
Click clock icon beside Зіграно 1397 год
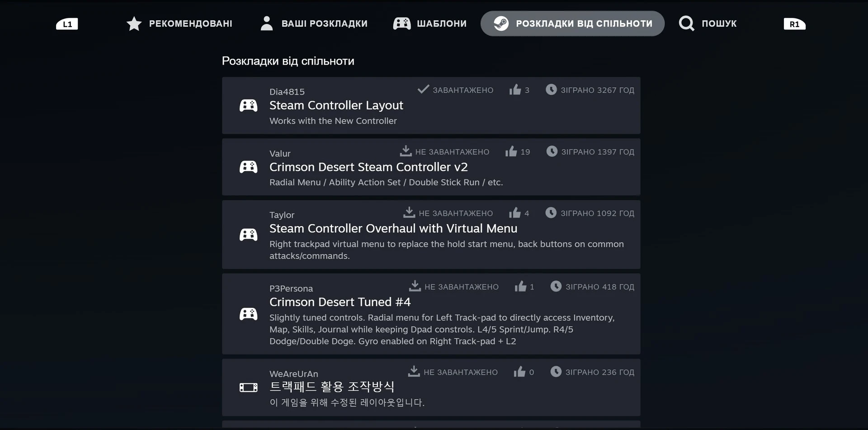pos(552,151)
